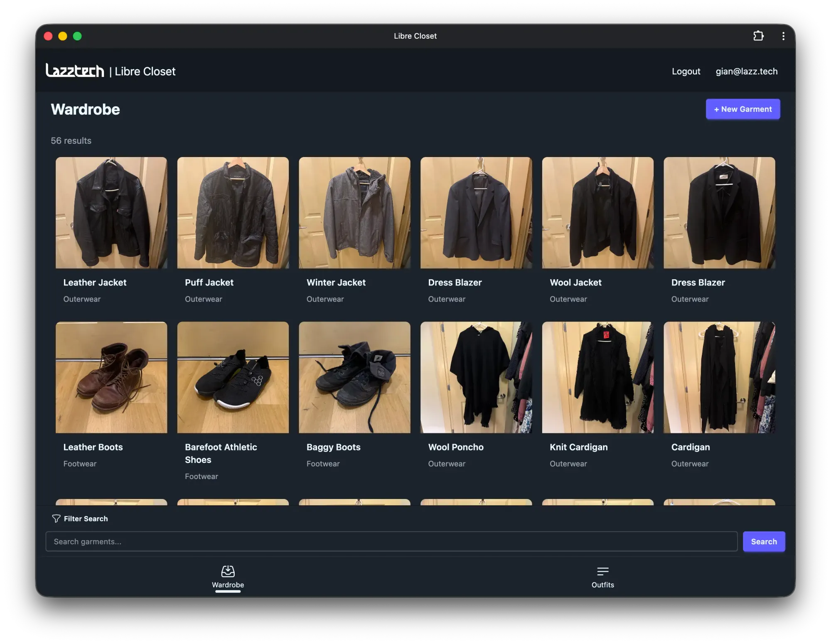
Task: Select the Wardrobe icon in bottom navigation
Action: click(x=228, y=571)
